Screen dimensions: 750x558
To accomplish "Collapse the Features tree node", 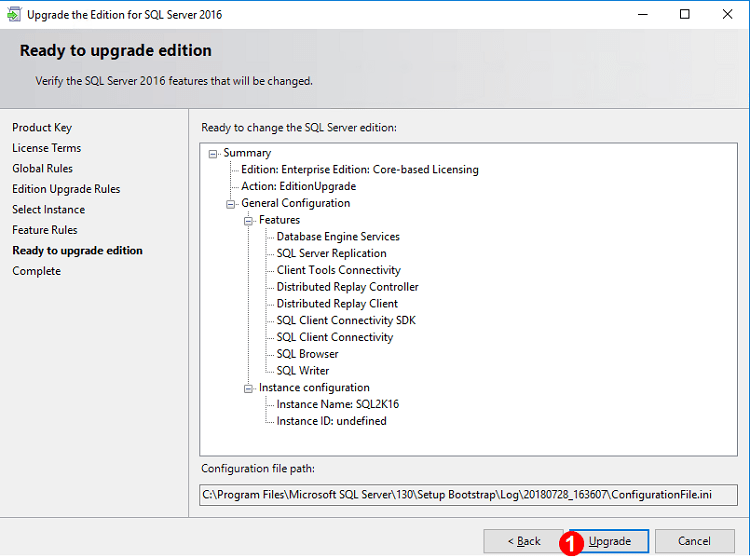I will pyautogui.click(x=248, y=221).
